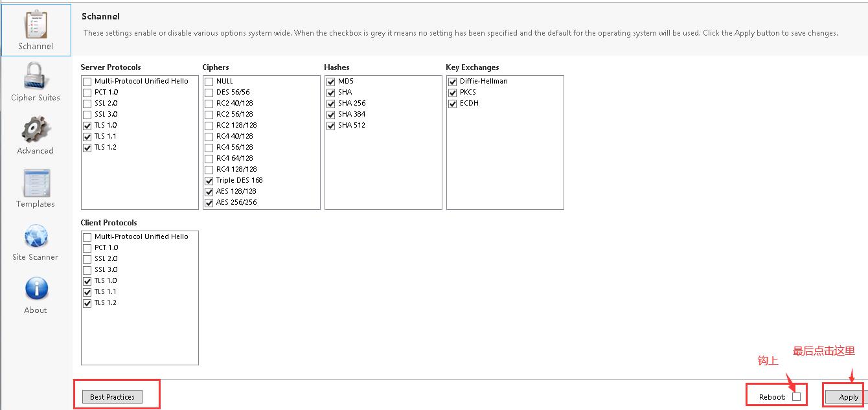Open the Advanced gear icon
Image resolution: width=868 pixels, height=410 pixels.
[x=36, y=130]
